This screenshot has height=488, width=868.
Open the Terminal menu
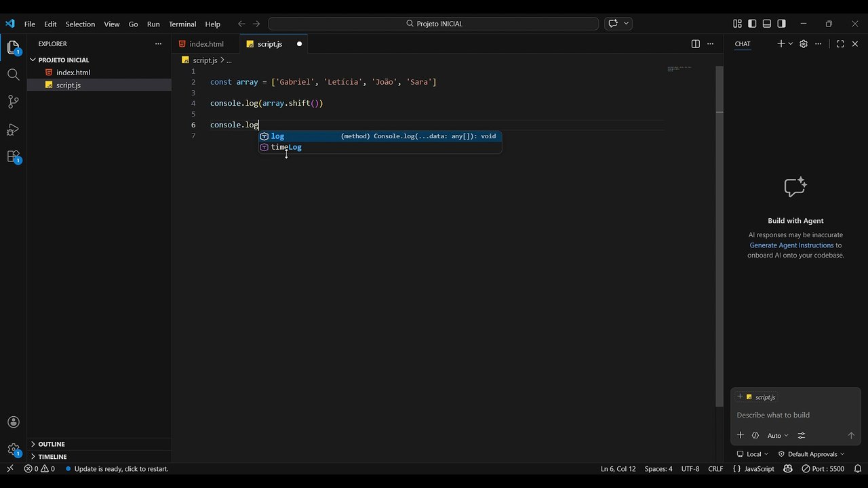[x=182, y=24]
